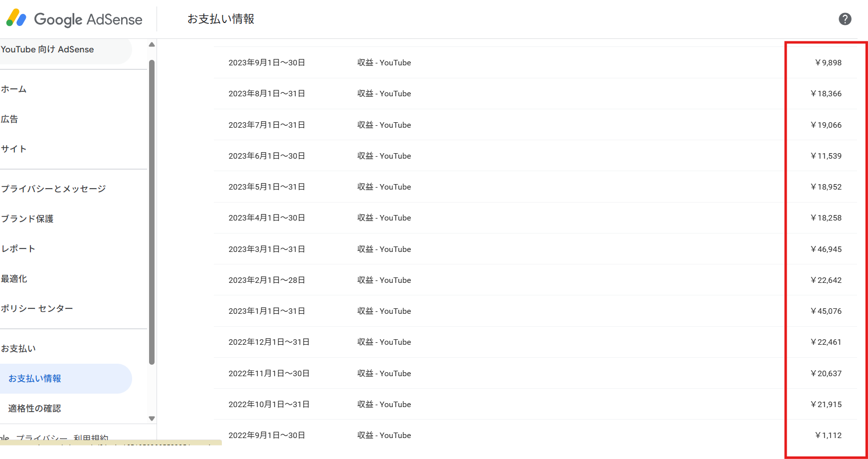Viewport: 868px width, 459px height.
Task: Open YouTube 向け AdSense sidebar item
Action: point(47,49)
